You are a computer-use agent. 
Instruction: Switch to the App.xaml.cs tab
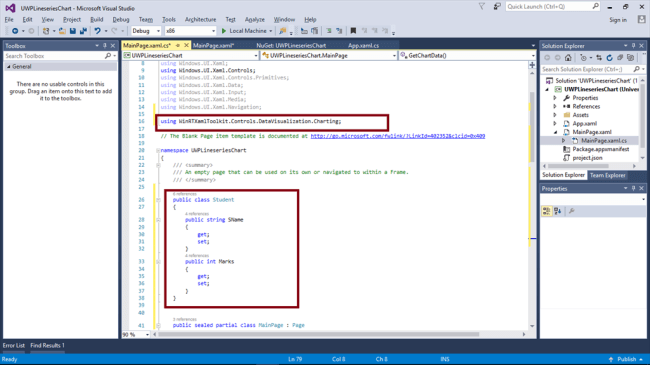364,45
